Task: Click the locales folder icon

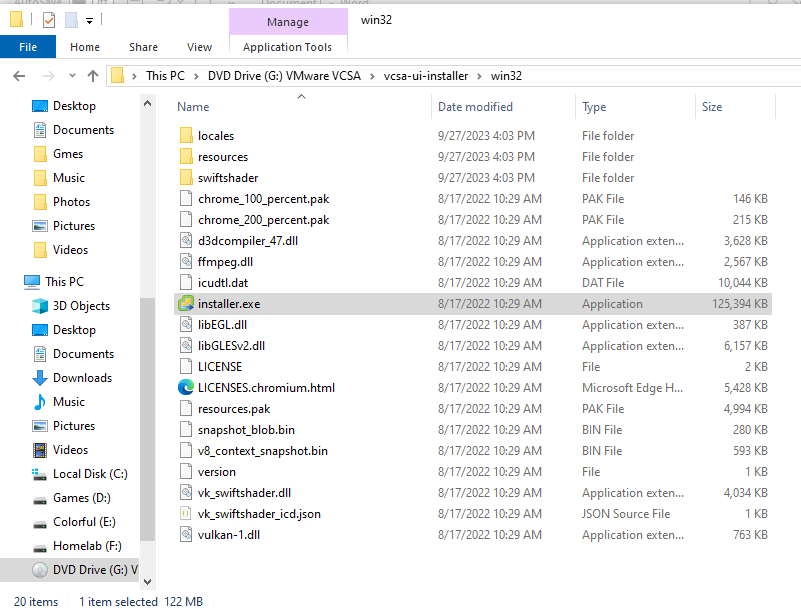Action: [186, 135]
